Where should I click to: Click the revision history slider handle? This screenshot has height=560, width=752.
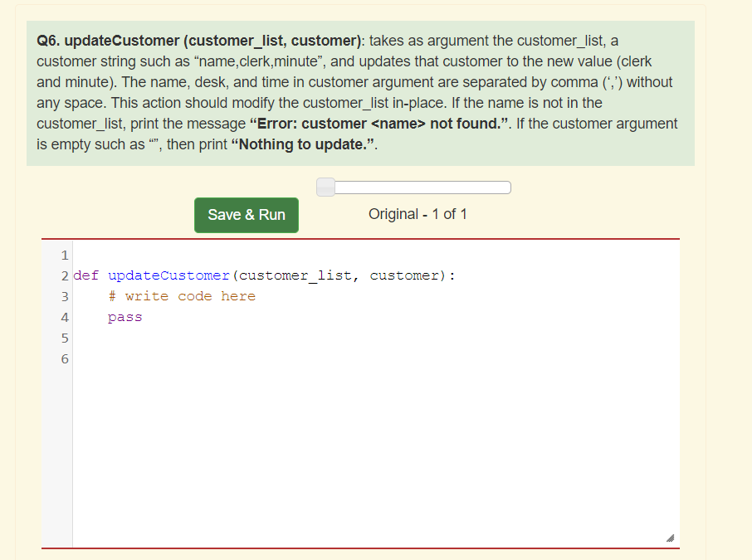[x=325, y=187]
